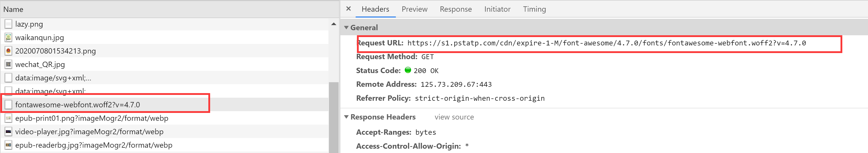
Task: Click the video-player.jpg thumbnail icon
Action: click(8, 131)
